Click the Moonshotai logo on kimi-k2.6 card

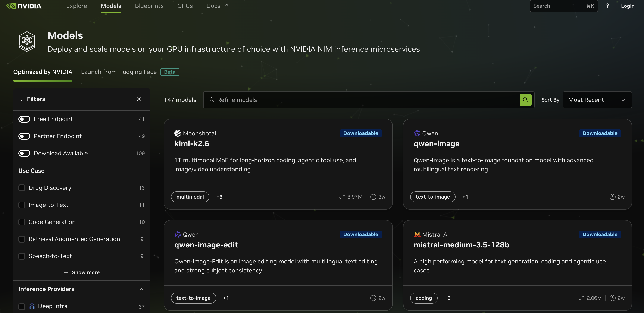point(178,133)
